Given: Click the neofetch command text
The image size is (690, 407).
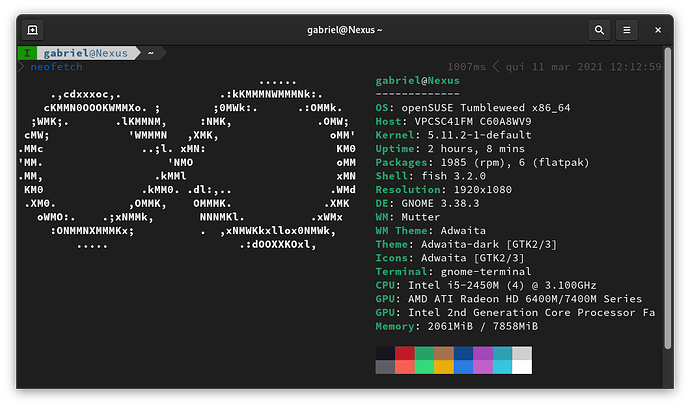Looking at the screenshot, I should tap(56, 67).
